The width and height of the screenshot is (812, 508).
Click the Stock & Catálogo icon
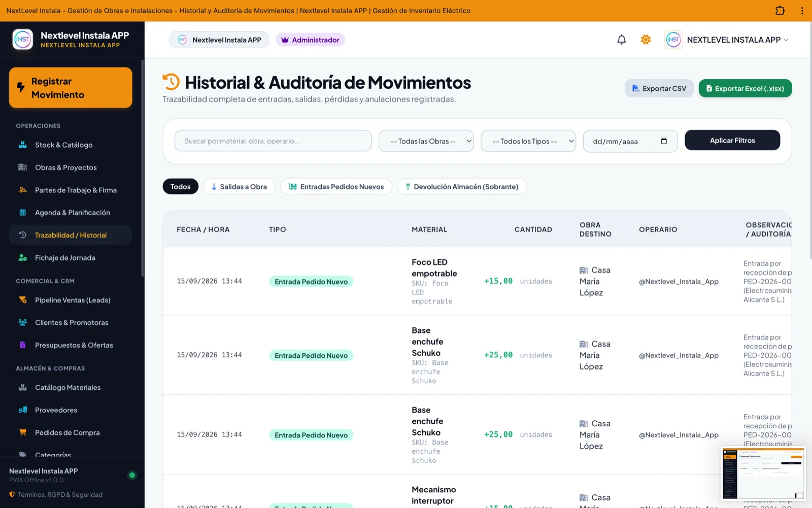(x=23, y=145)
